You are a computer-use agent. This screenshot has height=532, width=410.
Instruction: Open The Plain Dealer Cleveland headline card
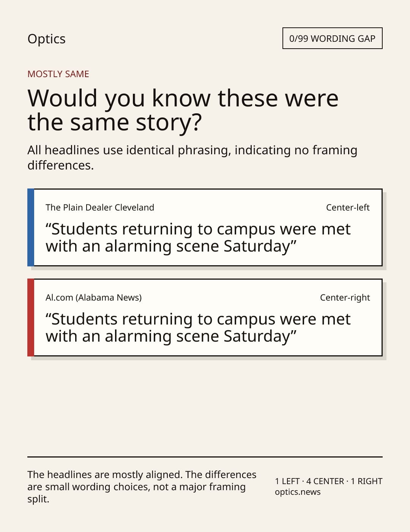pos(205,227)
